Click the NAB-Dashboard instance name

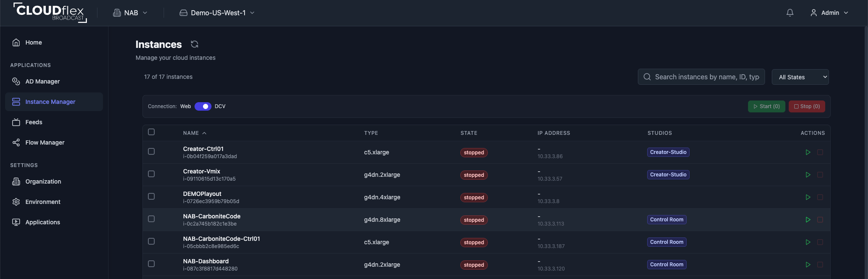point(206,261)
